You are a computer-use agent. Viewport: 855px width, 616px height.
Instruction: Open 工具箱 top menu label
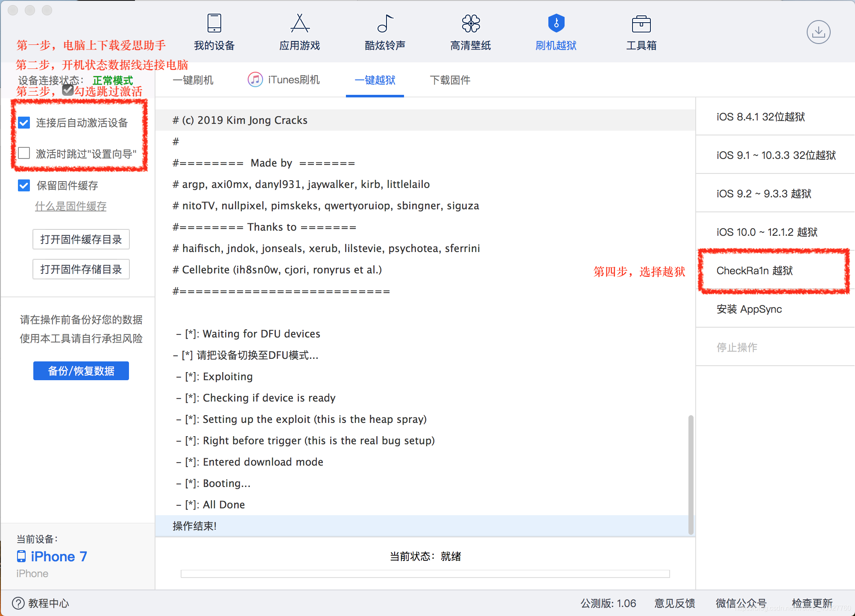641,45
